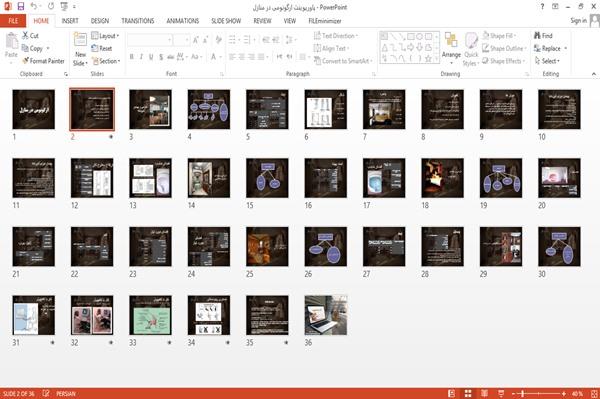Image resolution: width=600 pixels, height=399 pixels.
Task: Click PERSIAN language indicator in status bar
Action: pos(66,393)
